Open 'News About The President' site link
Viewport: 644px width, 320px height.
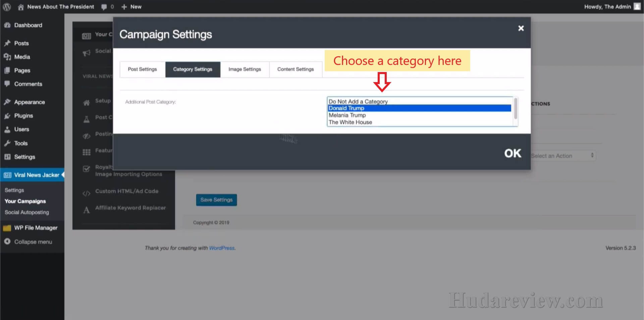click(x=61, y=7)
